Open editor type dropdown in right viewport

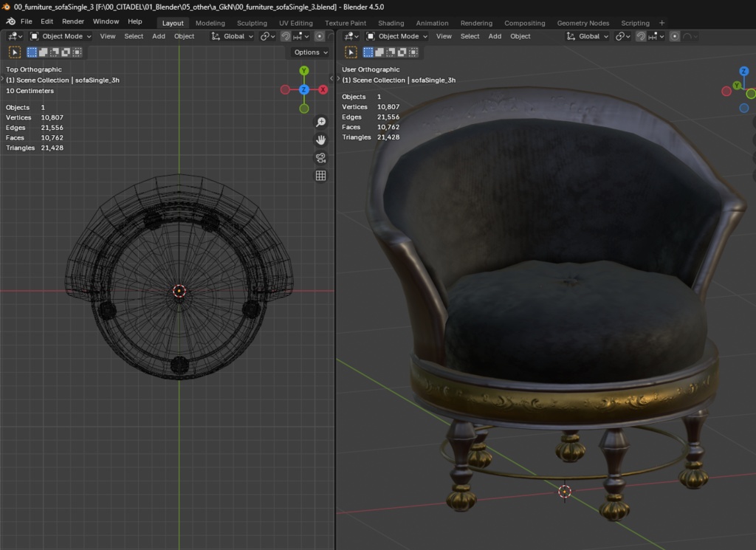pos(351,36)
